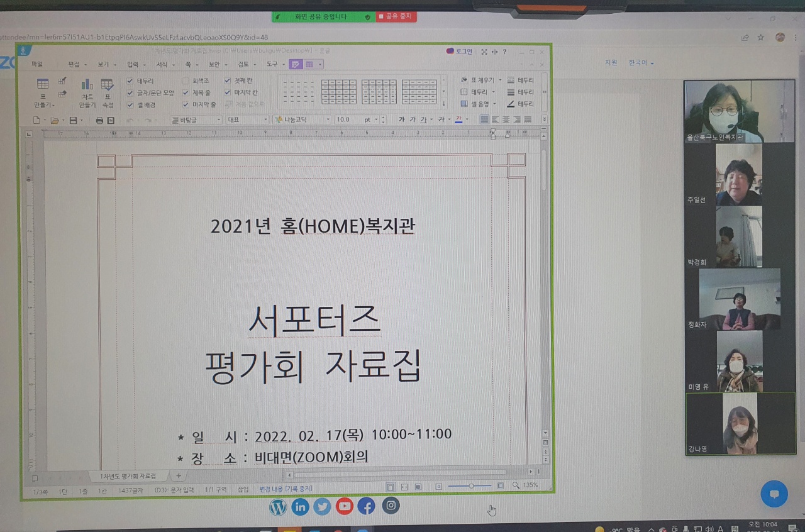Expand the 표 채우기 dropdown
The height and width of the screenshot is (532, 805).
(501, 80)
